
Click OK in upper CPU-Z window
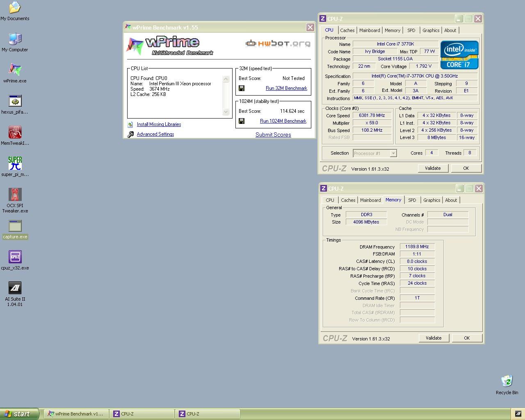click(466, 168)
